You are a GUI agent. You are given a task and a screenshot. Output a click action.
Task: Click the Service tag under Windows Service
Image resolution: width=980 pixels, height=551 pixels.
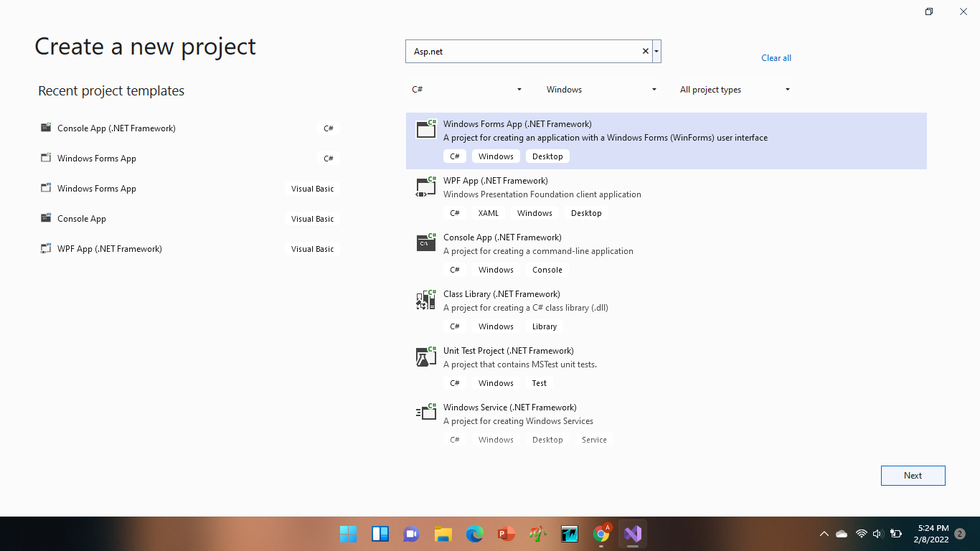(x=594, y=440)
